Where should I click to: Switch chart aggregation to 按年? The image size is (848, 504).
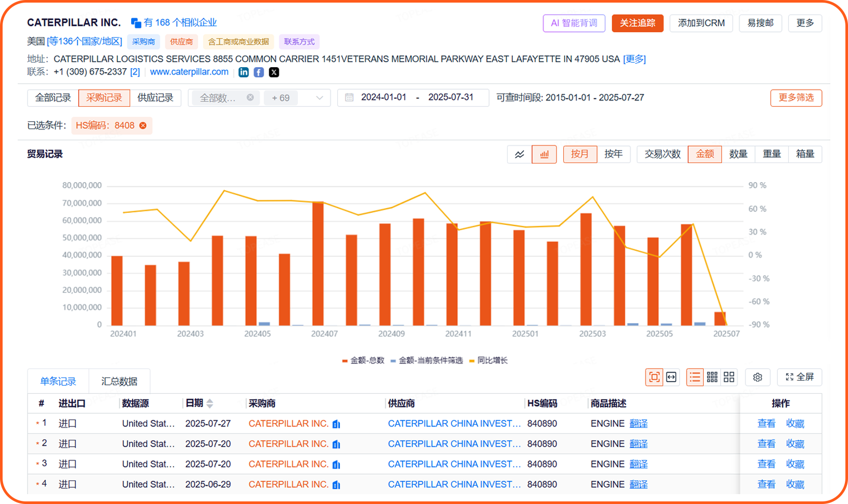[614, 154]
